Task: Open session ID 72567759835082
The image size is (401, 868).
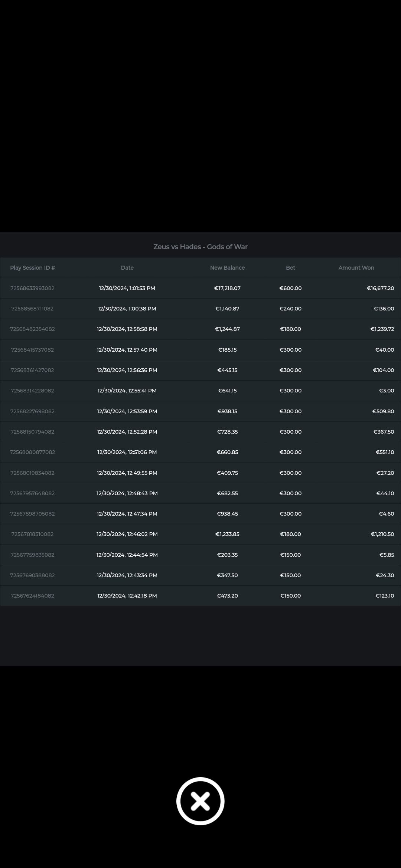Action: pos(33,555)
